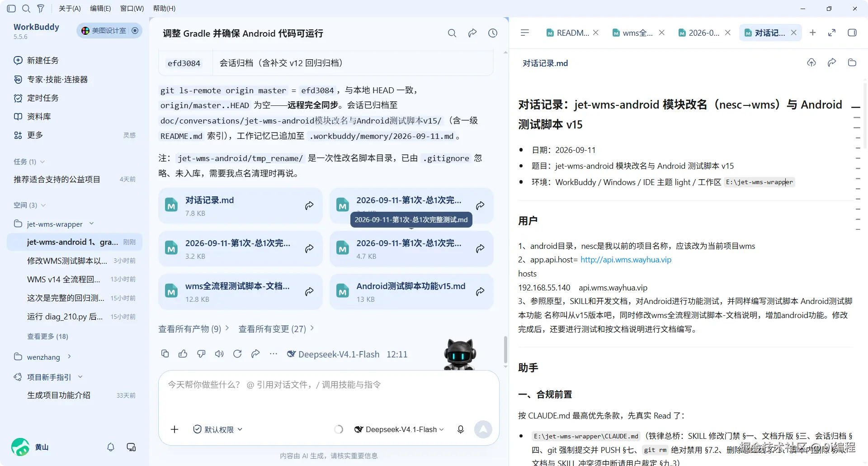868x466 pixels.
Task: Add a new preview tab
Action: [813, 33]
